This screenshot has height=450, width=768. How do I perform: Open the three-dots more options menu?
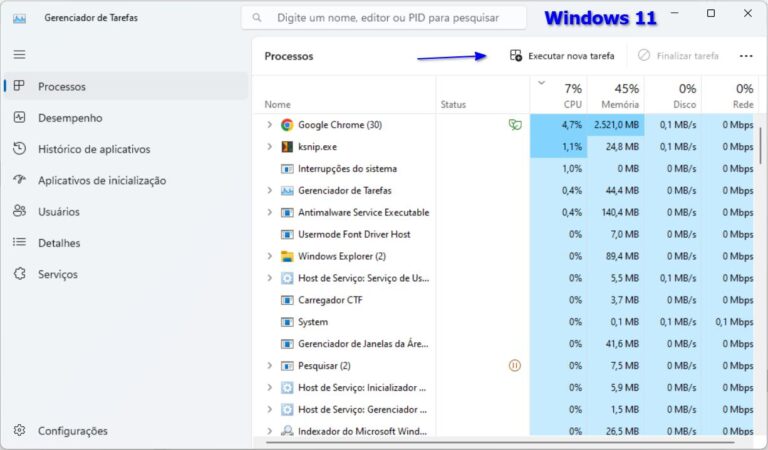tap(746, 56)
